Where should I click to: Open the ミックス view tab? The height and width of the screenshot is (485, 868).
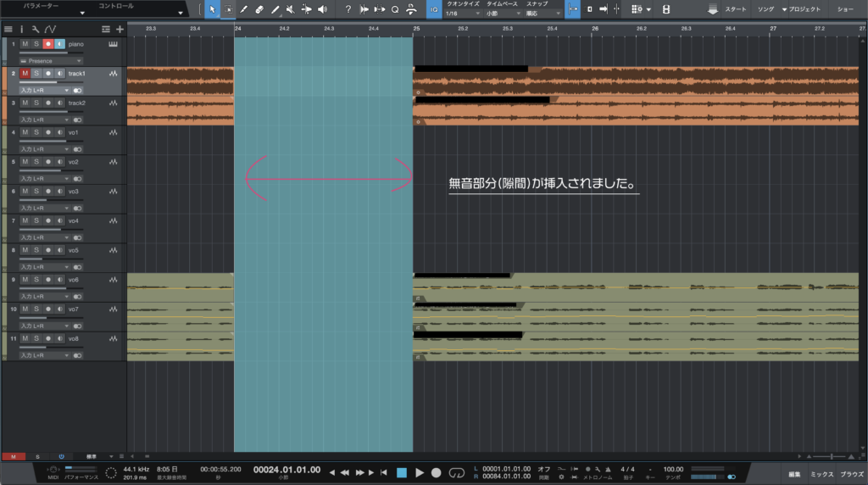[821, 474]
